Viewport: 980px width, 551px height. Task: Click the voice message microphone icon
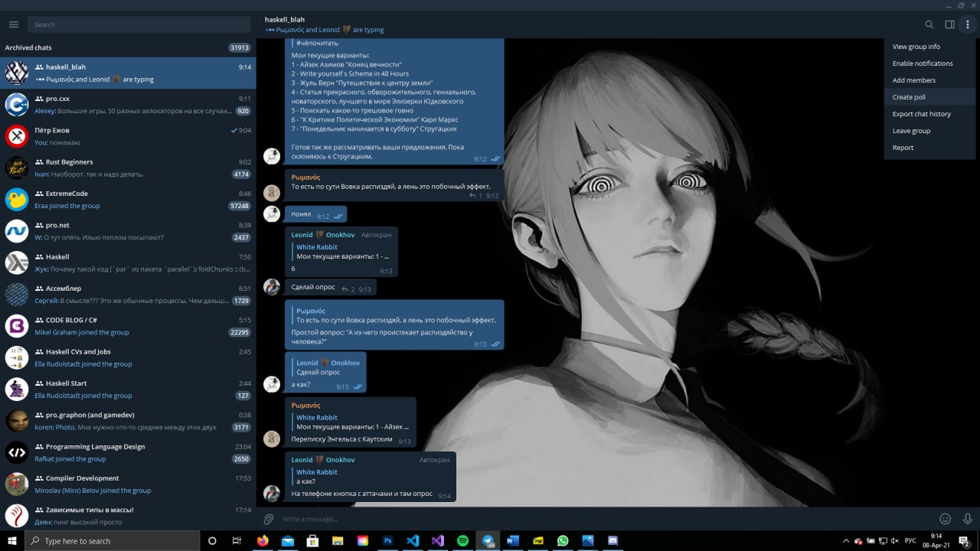pyautogui.click(x=968, y=519)
